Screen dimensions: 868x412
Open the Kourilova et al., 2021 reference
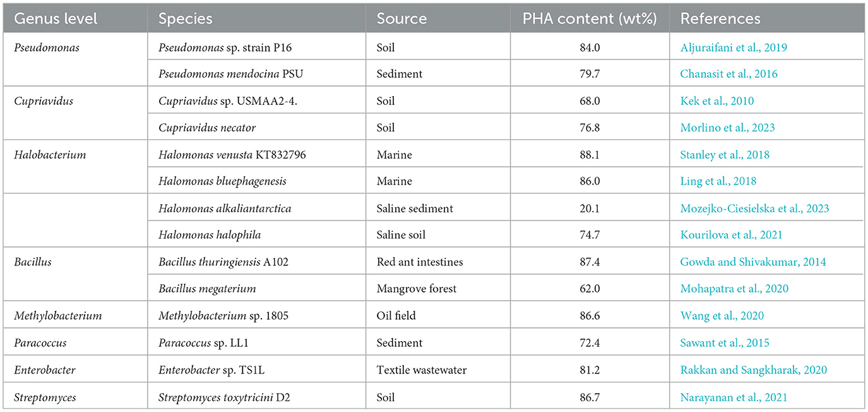tap(731, 235)
